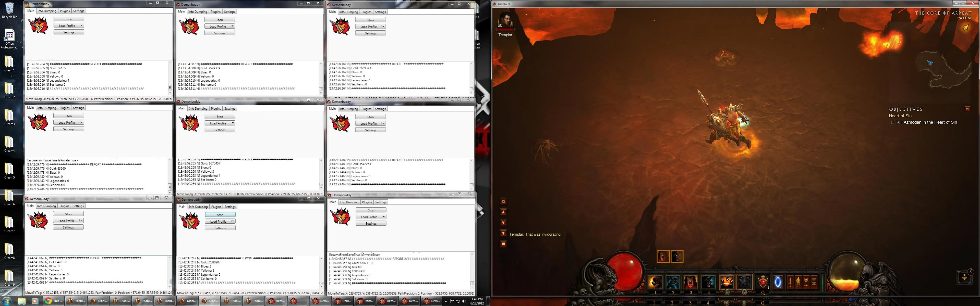Screen dimensions: 980x306
Task: Open the Windows Start menu
Action: 7,301
